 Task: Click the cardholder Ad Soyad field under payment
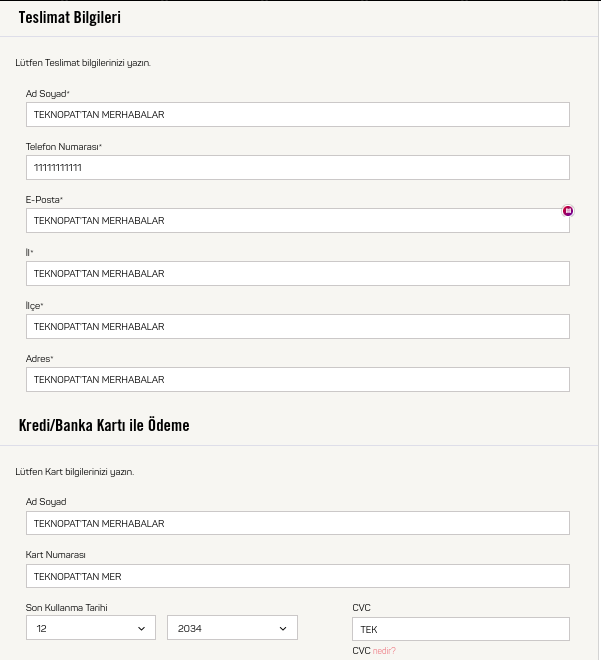[x=298, y=523]
